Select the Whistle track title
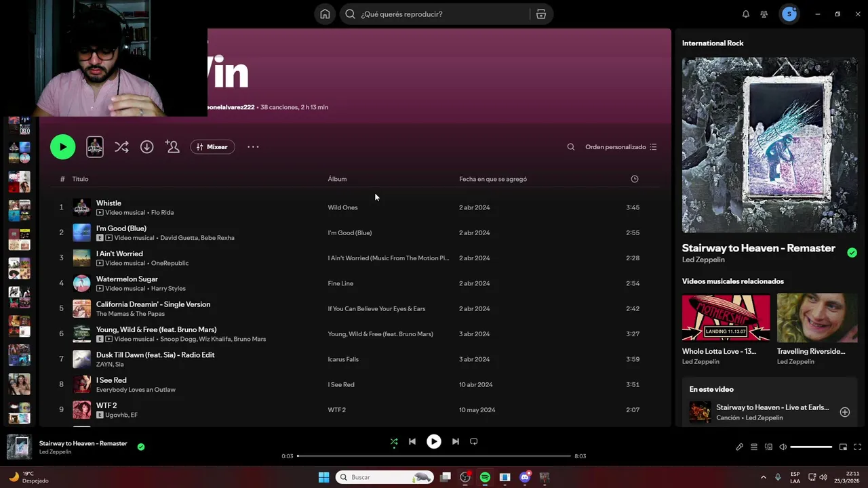The image size is (868, 488). click(x=108, y=203)
